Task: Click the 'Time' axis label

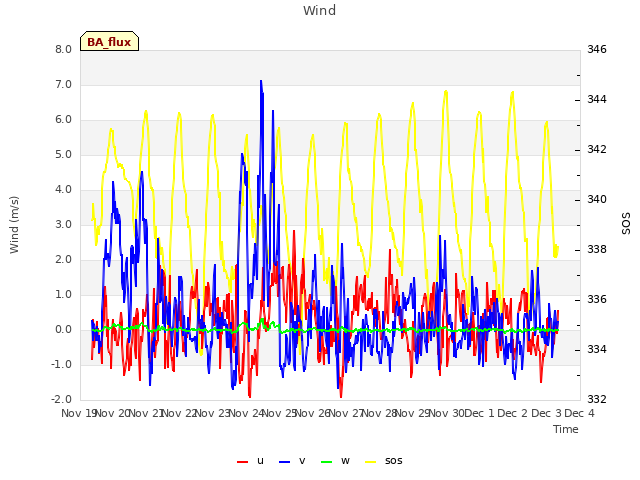Action: [566, 429]
